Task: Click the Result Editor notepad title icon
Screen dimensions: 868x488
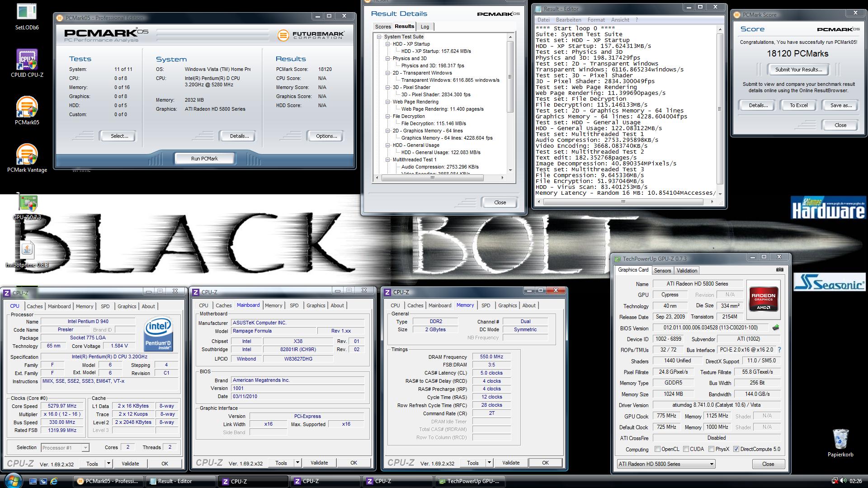Action: point(538,9)
